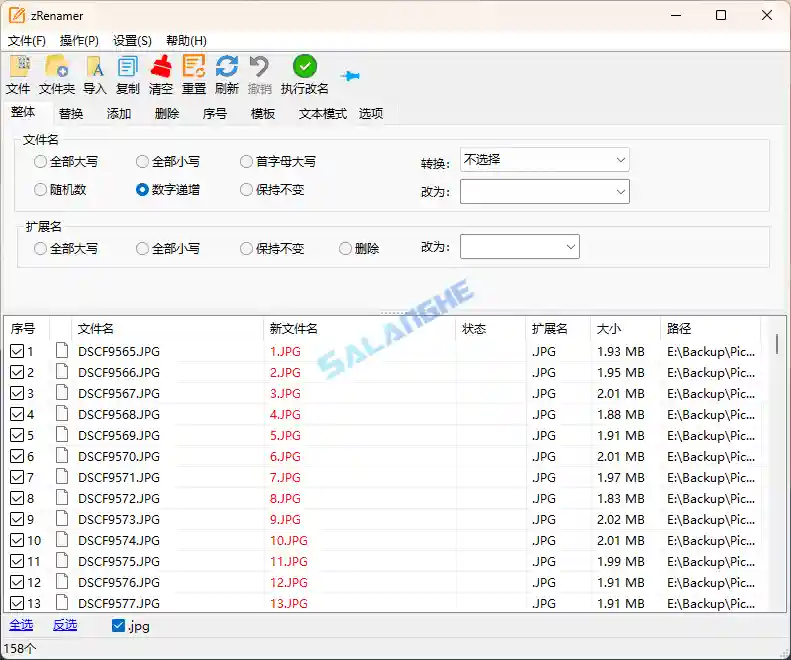This screenshot has width=791, height=660.
Task: Click the 文件夹 add-folder toolbar icon
Action: 56,67
